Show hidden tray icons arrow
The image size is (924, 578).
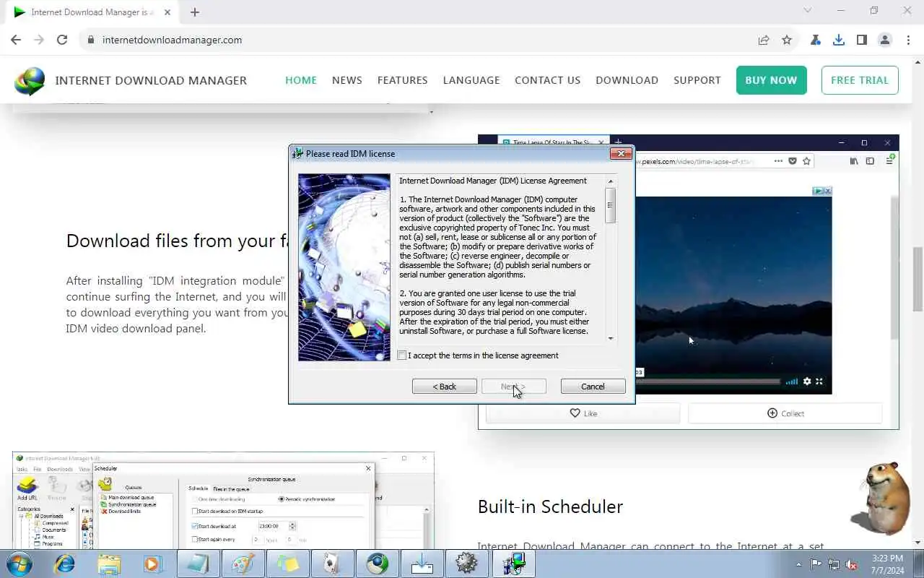point(798,564)
